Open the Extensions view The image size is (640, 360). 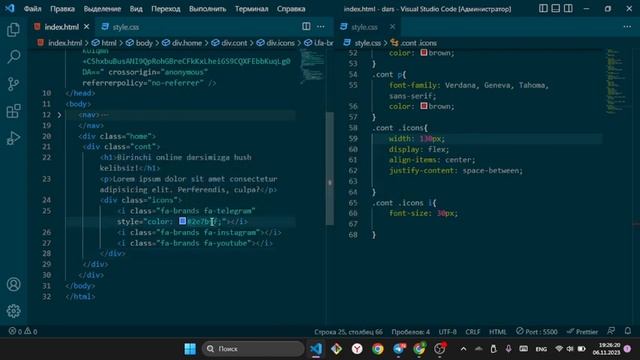point(13,111)
